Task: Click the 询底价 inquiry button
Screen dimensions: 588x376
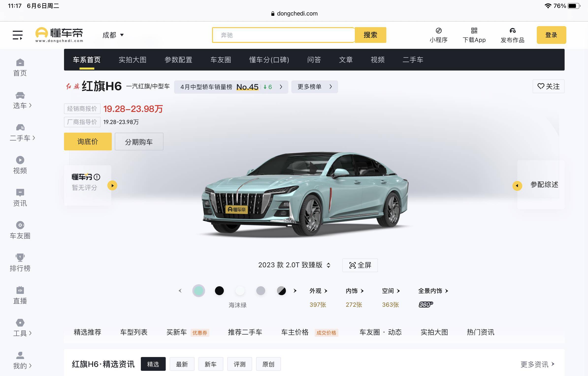Action: pos(88,142)
